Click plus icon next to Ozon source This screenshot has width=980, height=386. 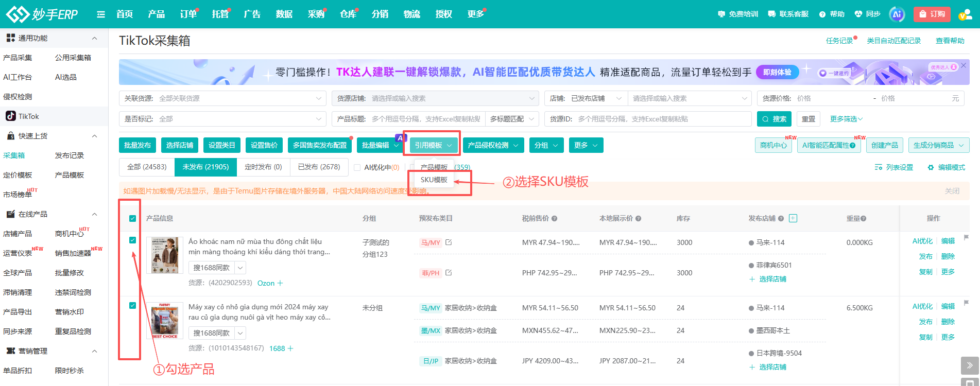(x=280, y=283)
